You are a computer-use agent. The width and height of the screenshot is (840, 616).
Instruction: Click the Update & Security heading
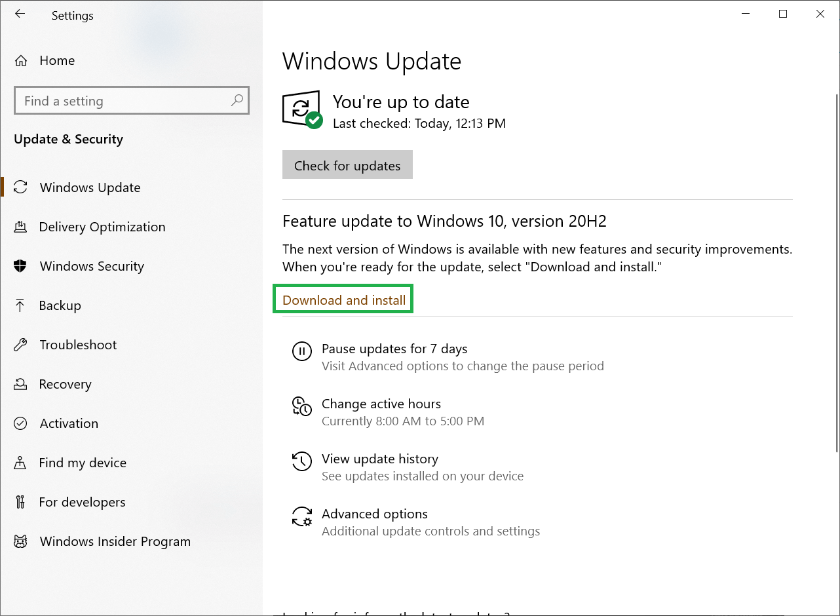[x=68, y=139]
